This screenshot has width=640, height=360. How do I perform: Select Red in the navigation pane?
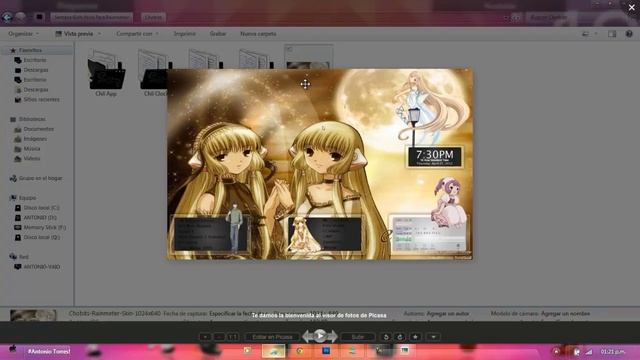point(24,257)
